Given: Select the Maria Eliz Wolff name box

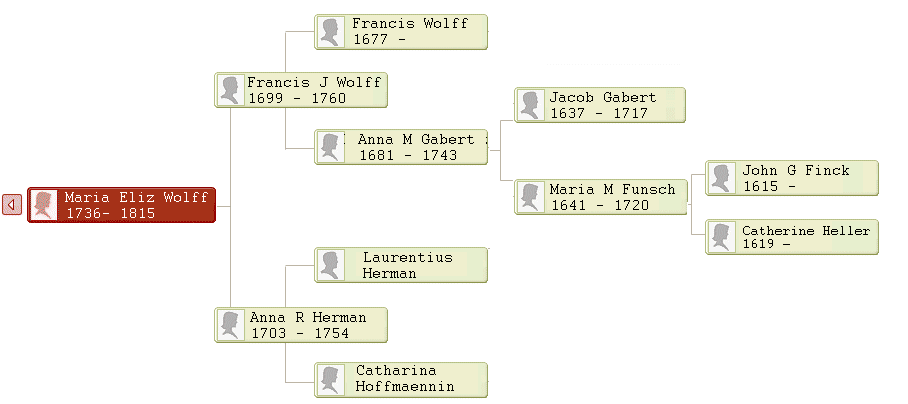Looking at the screenshot, I should [x=135, y=205].
